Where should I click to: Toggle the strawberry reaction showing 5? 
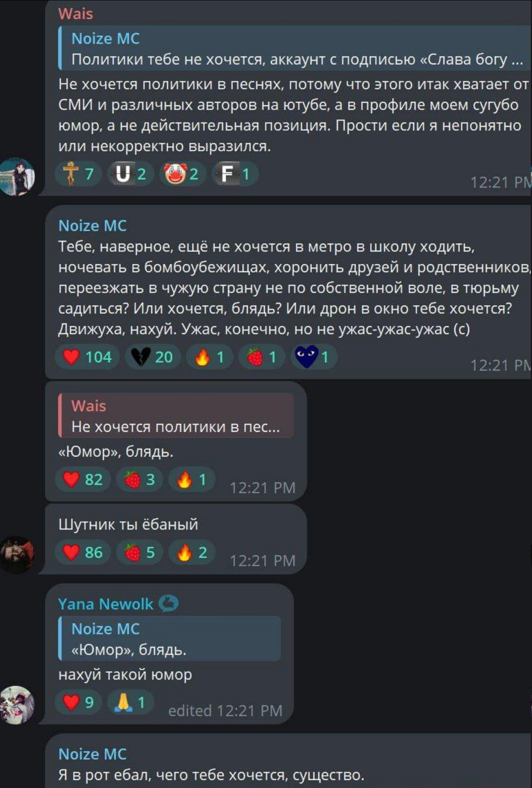139,552
